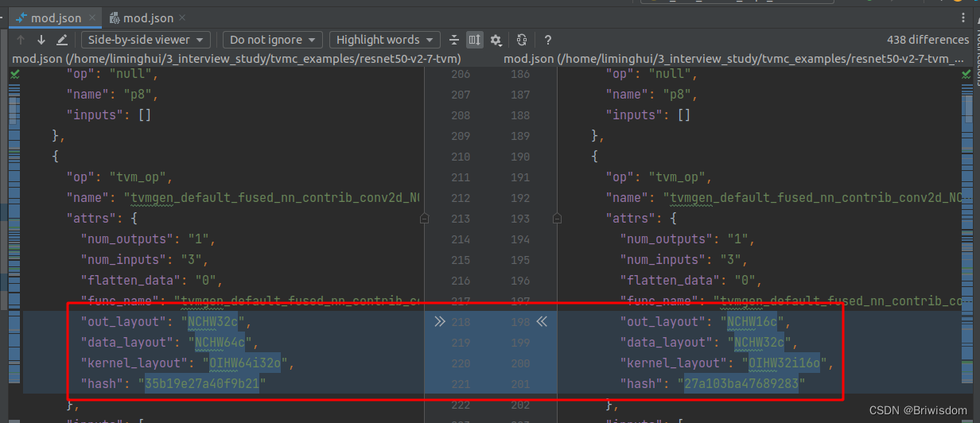The height and width of the screenshot is (423, 980).
Task: Click left pane "num_outputs" key
Action: 129,239
